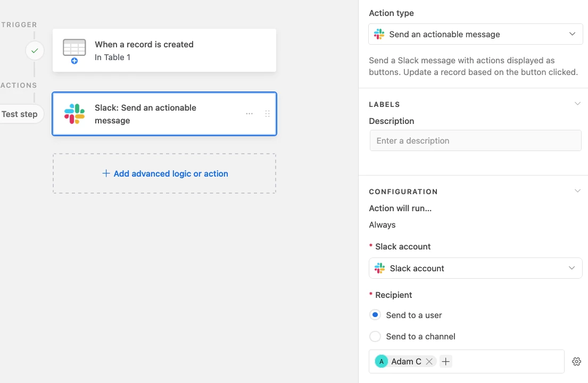This screenshot has height=383, width=588.
Task: Click the 'Always' run condition text
Action: pyautogui.click(x=382, y=225)
